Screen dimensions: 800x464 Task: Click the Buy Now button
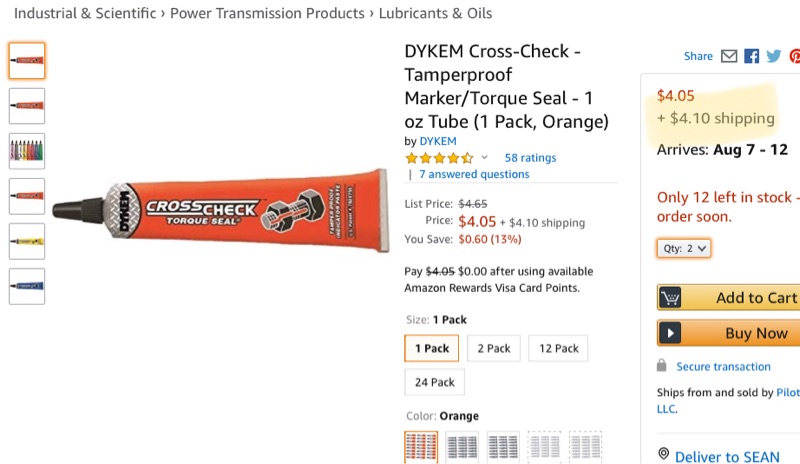pos(729,333)
